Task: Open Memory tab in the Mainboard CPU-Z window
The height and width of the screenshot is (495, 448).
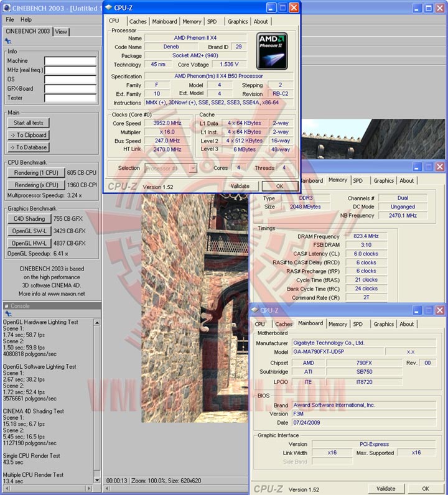Action: (x=338, y=324)
